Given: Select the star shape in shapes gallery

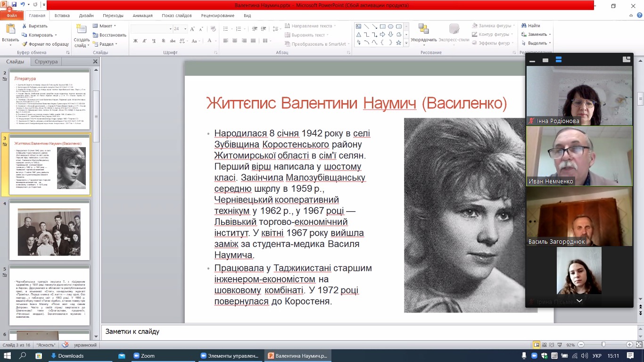Looking at the screenshot, I should 399,42.
